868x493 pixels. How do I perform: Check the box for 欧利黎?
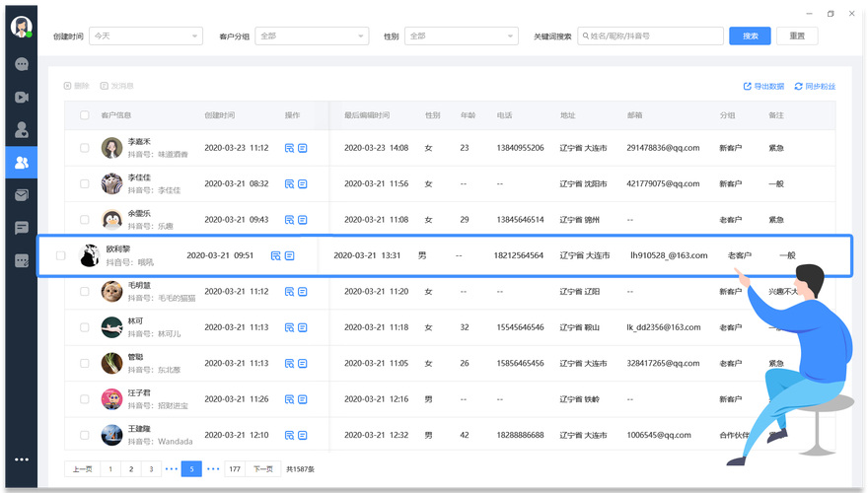tap(61, 255)
